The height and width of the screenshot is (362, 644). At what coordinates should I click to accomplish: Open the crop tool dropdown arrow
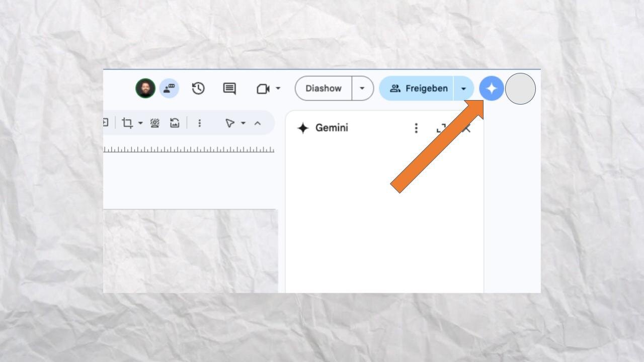(x=140, y=123)
